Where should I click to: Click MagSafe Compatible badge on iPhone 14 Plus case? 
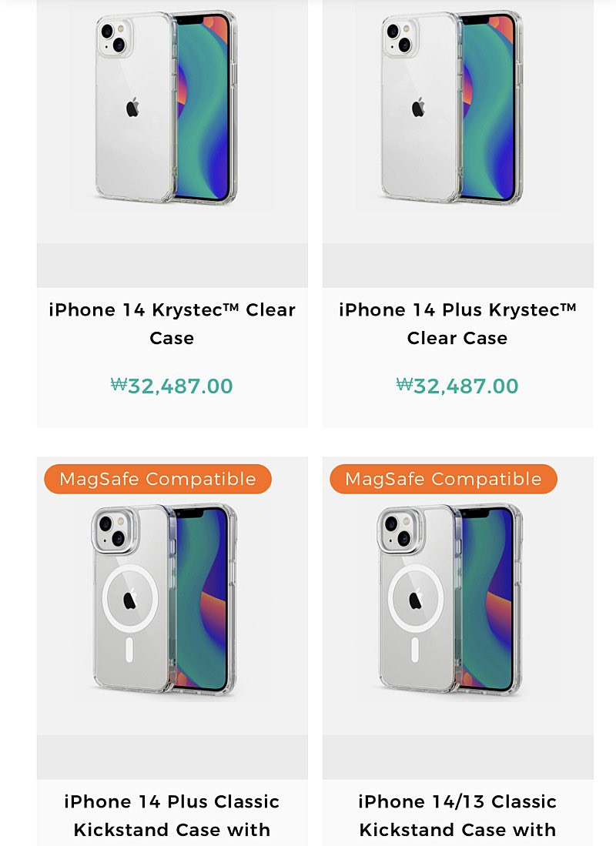point(158,479)
